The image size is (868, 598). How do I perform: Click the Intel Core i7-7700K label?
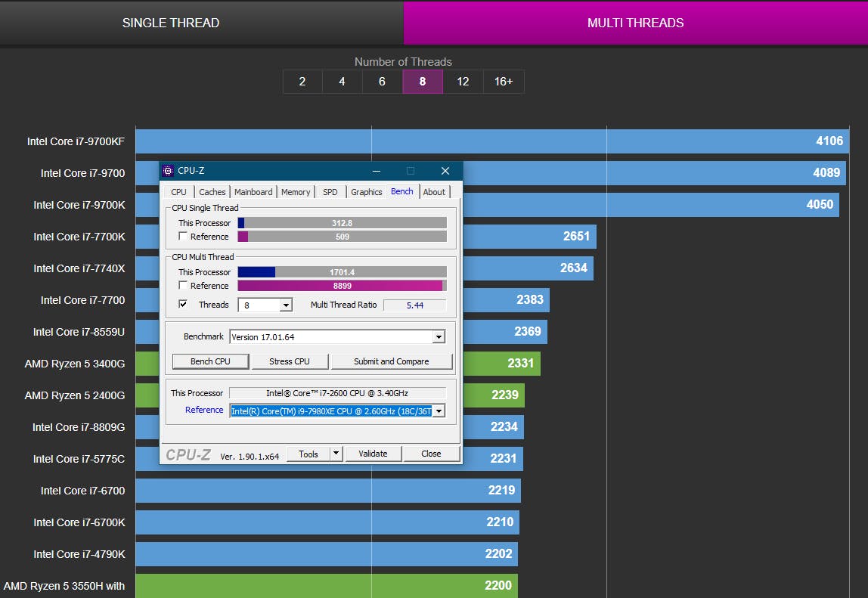pyautogui.click(x=79, y=237)
